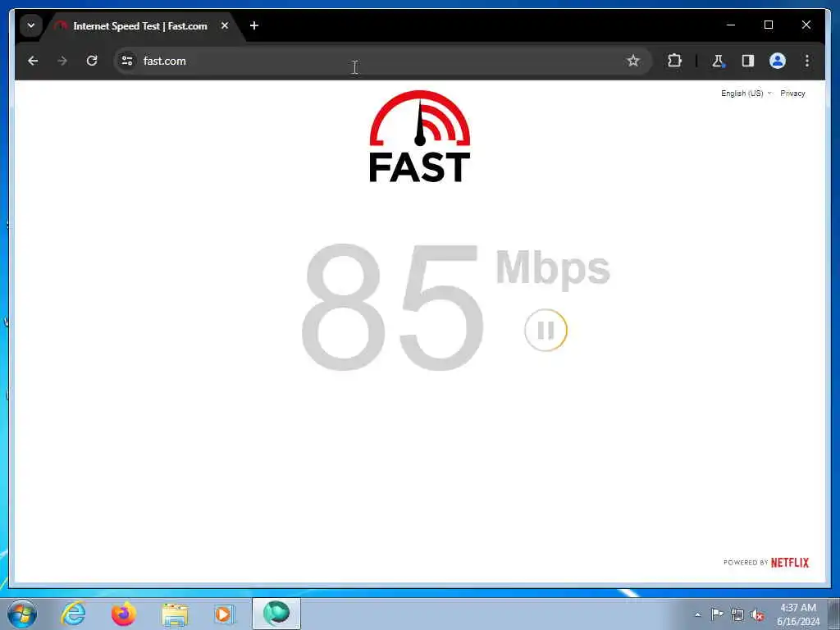The width and height of the screenshot is (840, 630).
Task: Pause the running speed test
Action: pyautogui.click(x=546, y=330)
